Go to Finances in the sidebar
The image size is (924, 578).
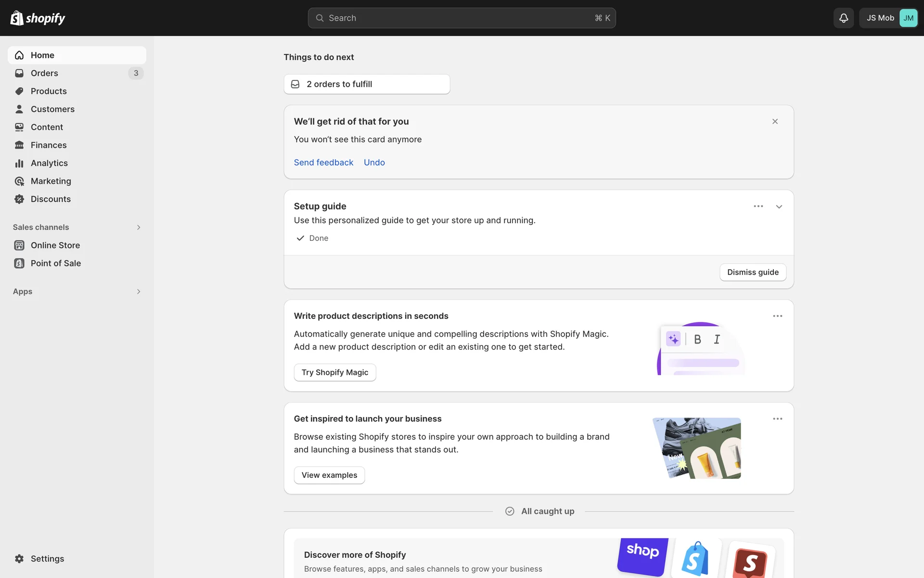pos(49,145)
